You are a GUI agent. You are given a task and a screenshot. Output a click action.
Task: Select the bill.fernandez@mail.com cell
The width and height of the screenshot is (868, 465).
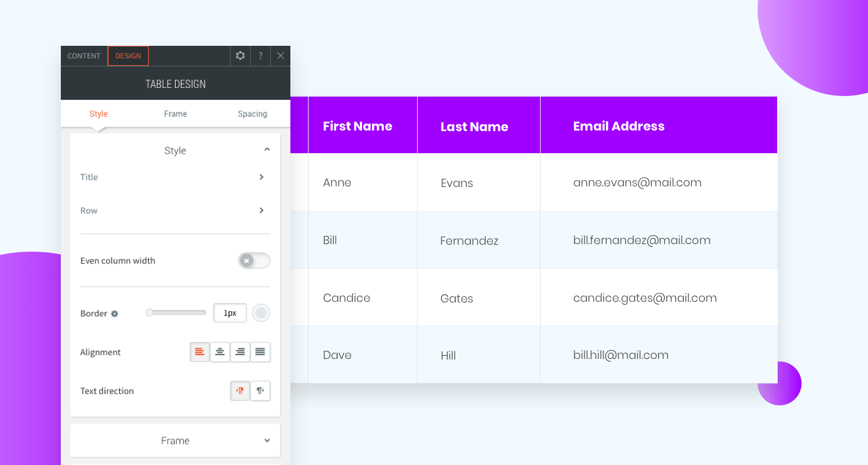coord(659,240)
